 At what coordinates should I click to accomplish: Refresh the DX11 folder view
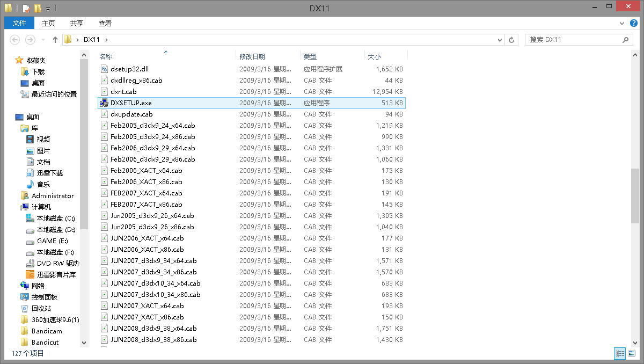pyautogui.click(x=512, y=40)
